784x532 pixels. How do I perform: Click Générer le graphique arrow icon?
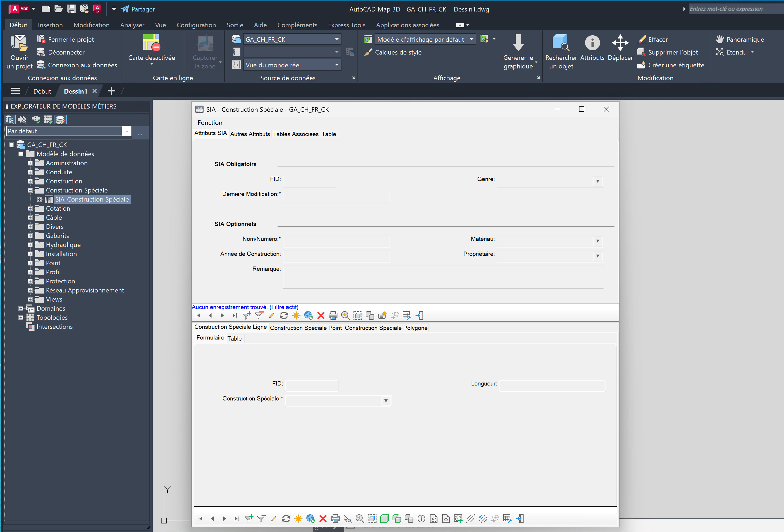tap(518, 43)
